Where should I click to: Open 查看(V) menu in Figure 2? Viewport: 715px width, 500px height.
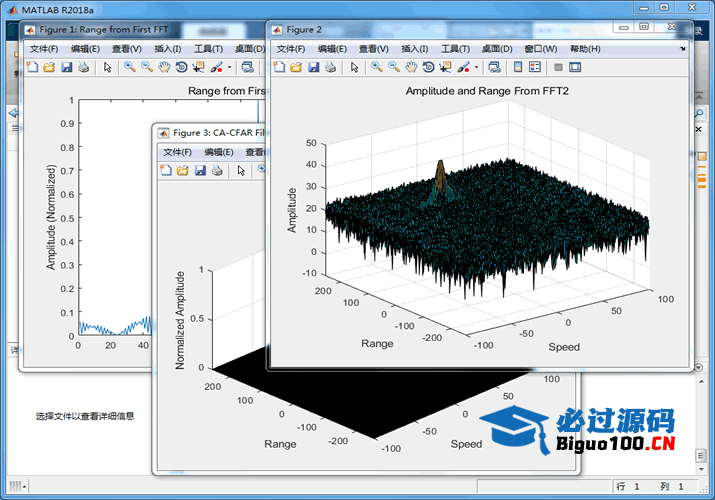(373, 49)
